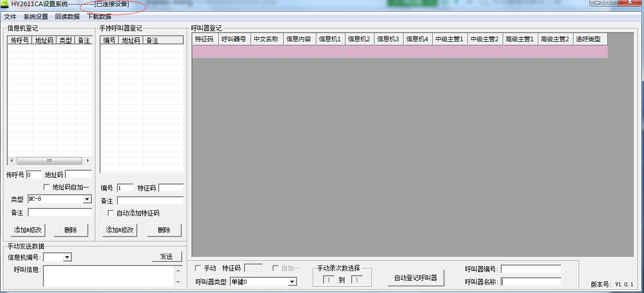Click the 自动登记呼叫器 button
This screenshot has width=644, height=293.
pos(416,278)
